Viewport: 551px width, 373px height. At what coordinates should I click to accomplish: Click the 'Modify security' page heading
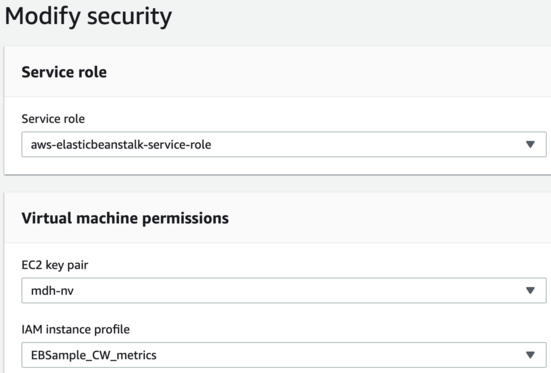pyautogui.click(x=88, y=17)
